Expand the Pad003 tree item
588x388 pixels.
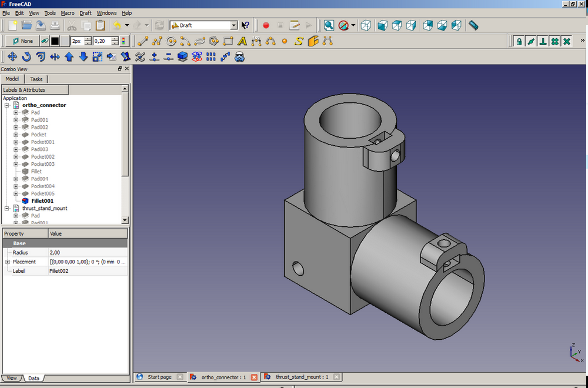coord(16,149)
